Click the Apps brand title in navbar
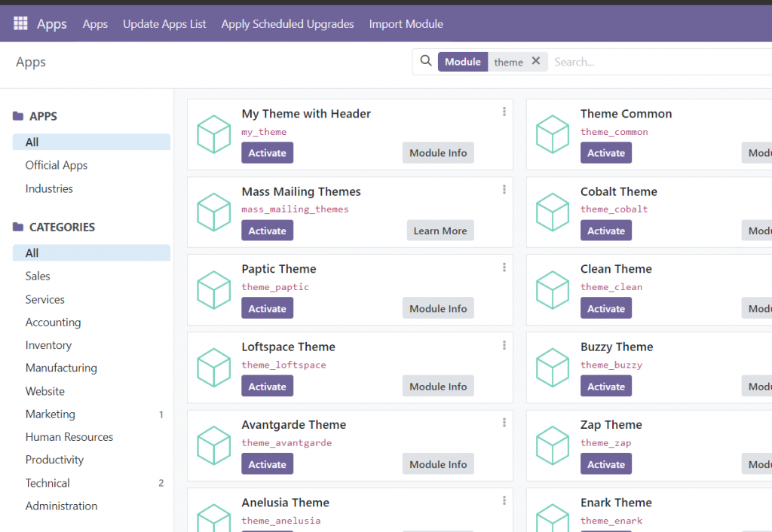772x532 pixels. (52, 23)
